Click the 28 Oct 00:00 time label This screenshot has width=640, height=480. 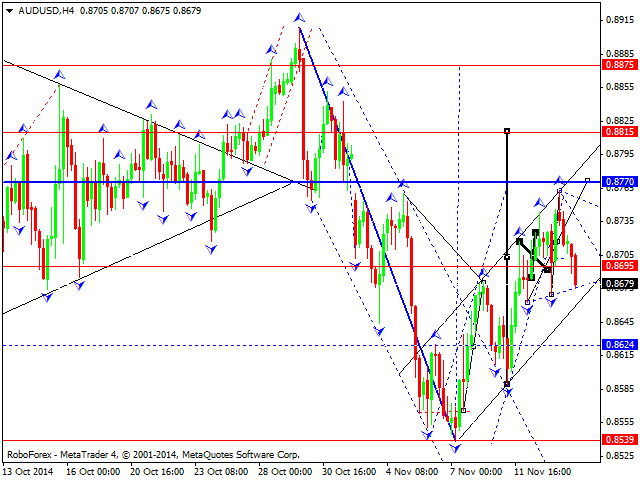click(x=285, y=472)
